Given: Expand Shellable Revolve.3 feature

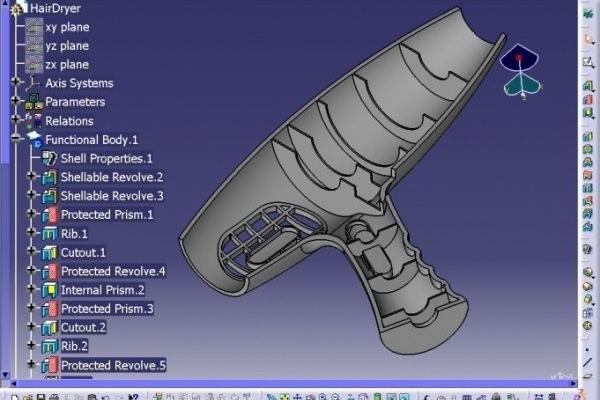Looking at the screenshot, I should pos(31,194).
